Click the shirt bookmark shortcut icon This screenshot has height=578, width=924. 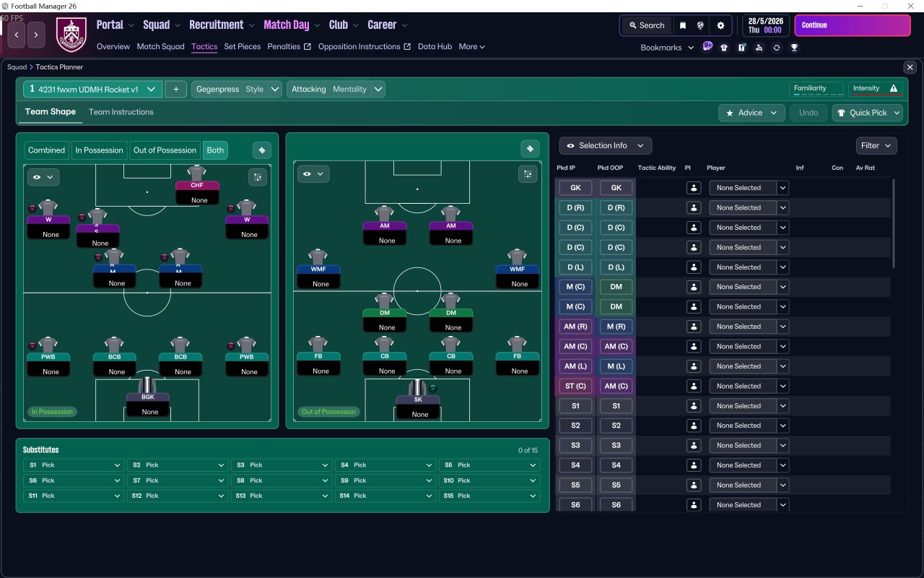724,47
